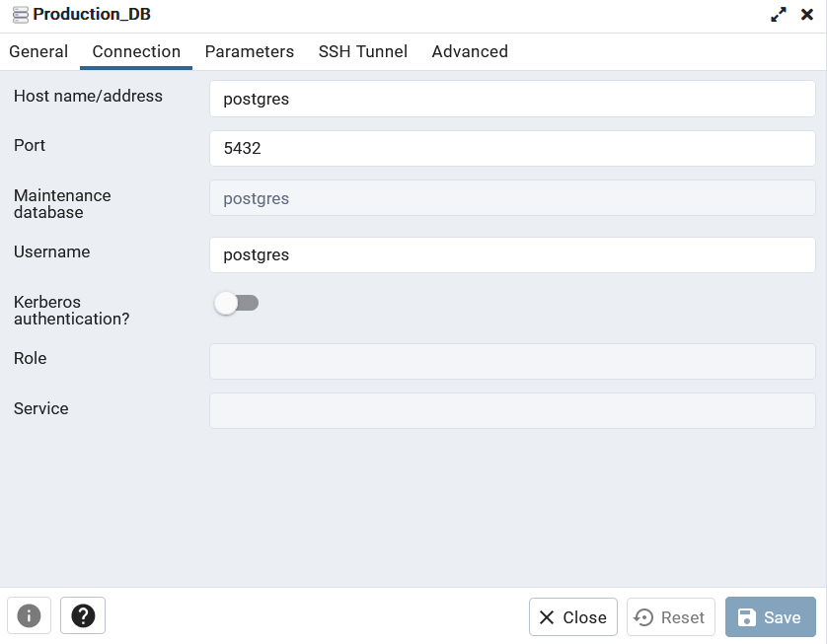Click the Reset button
This screenshot has width=827, height=644.
click(670, 617)
